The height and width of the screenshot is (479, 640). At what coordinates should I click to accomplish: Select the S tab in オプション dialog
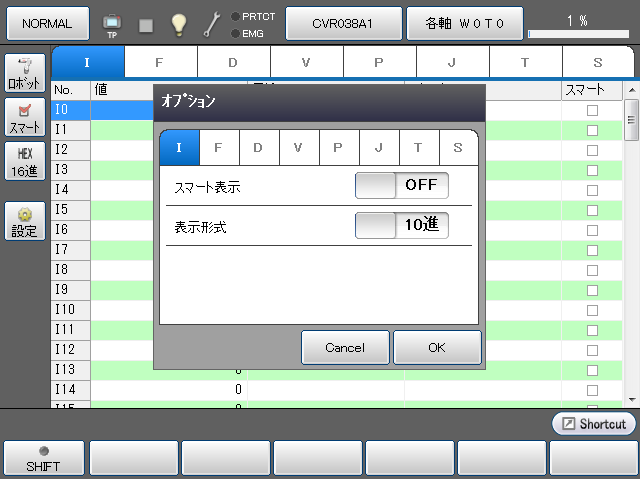point(458,147)
